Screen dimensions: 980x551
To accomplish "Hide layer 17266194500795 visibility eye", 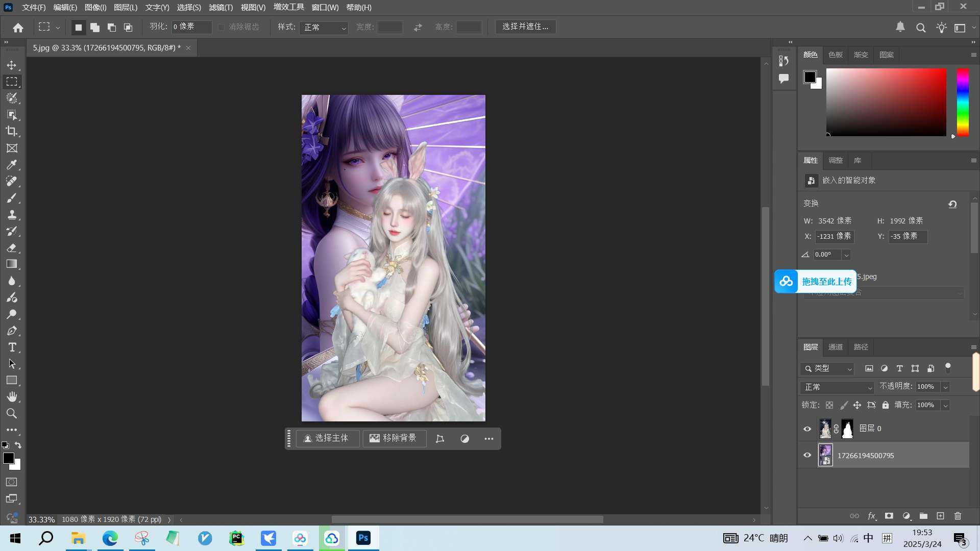I will click(x=807, y=455).
